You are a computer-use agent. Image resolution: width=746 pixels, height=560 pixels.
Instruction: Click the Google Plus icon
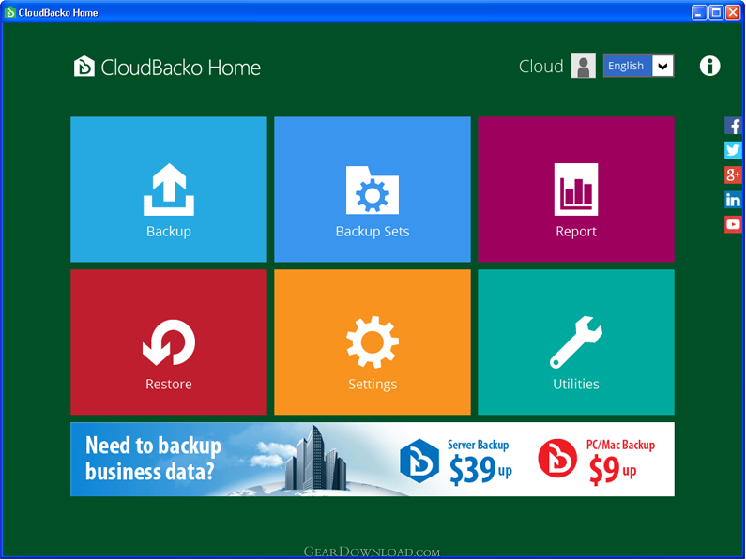(733, 174)
